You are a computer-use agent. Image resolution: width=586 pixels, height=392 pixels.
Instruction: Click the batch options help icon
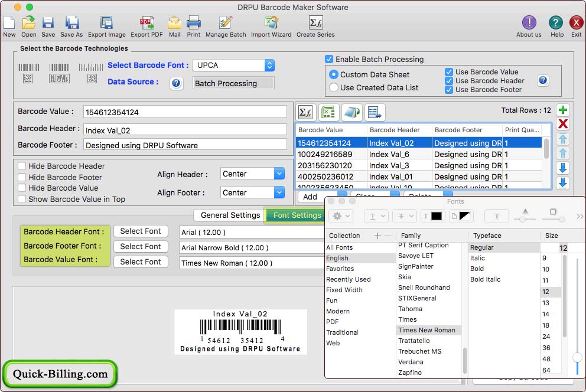pos(543,80)
